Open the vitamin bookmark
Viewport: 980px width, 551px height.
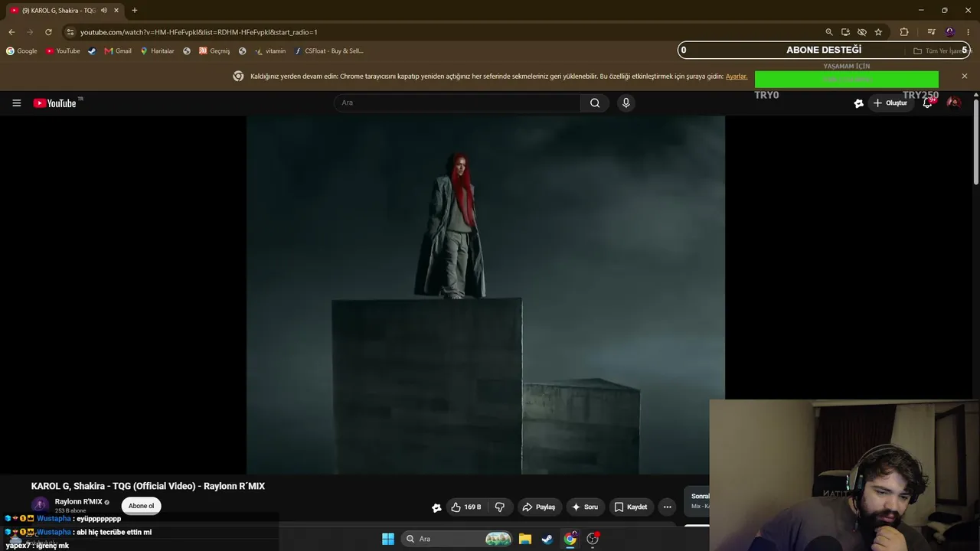click(270, 51)
